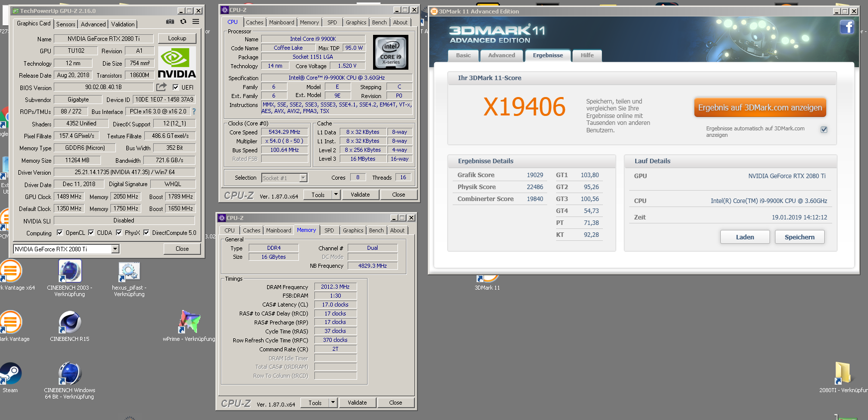Click Close button in Memory CPU-Z window
The image size is (868, 420).
point(396,403)
